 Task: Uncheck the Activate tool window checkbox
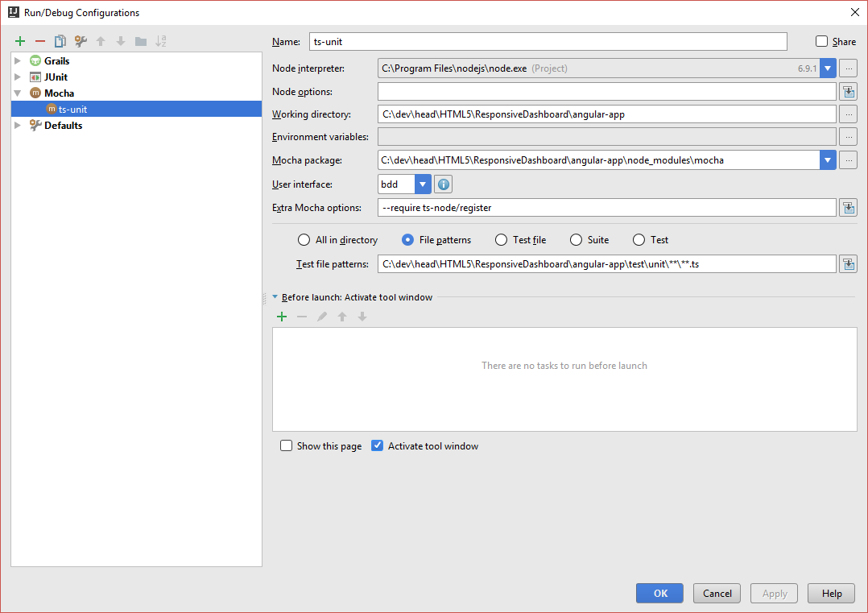tap(377, 446)
